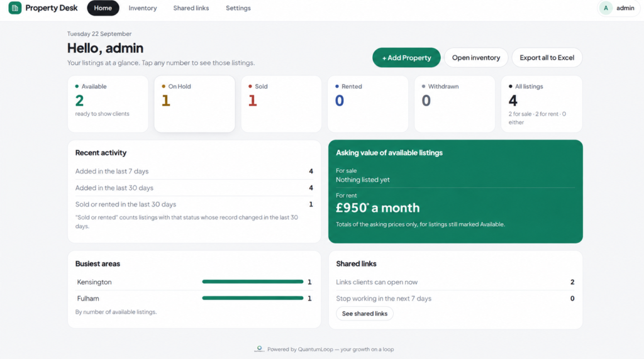Click the Kensington area name
Screen dimensions: 644x359
94,282
